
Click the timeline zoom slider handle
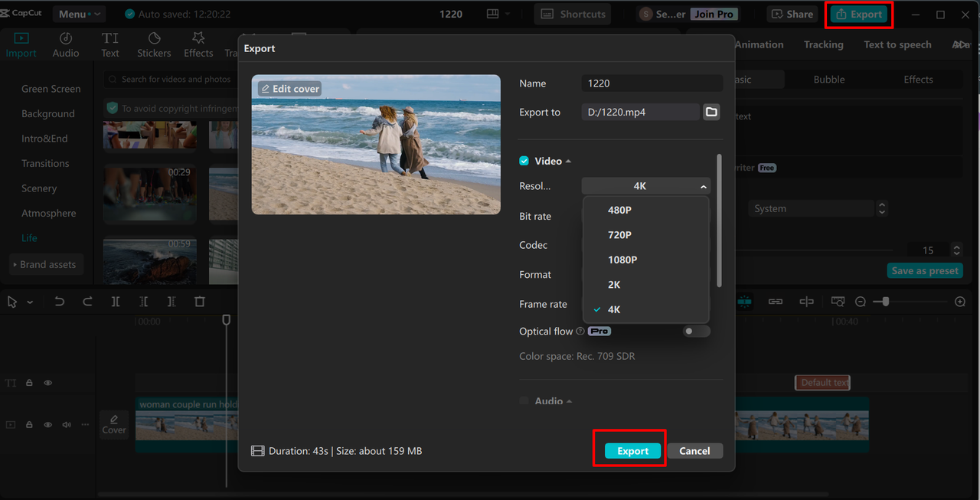click(886, 302)
